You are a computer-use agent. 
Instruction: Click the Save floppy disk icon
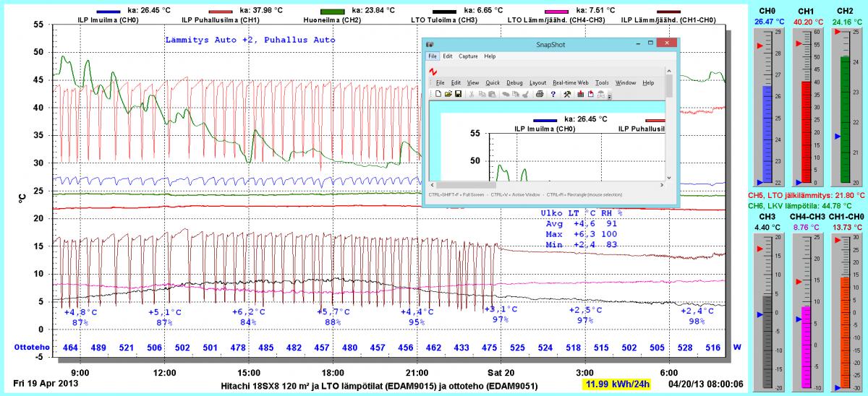(458, 94)
